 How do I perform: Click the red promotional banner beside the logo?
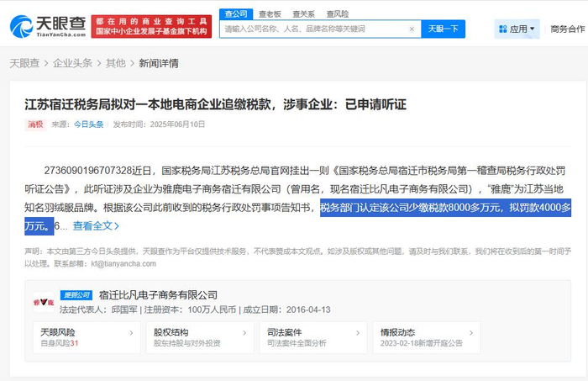click(151, 27)
